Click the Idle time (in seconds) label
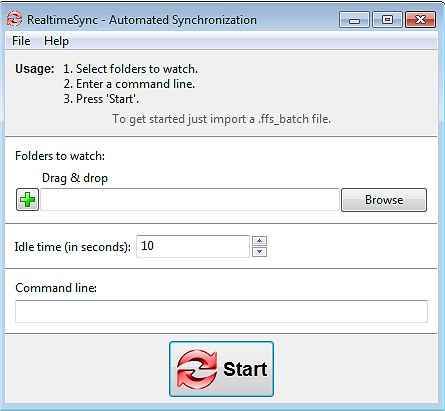The height and width of the screenshot is (411, 445). (73, 247)
